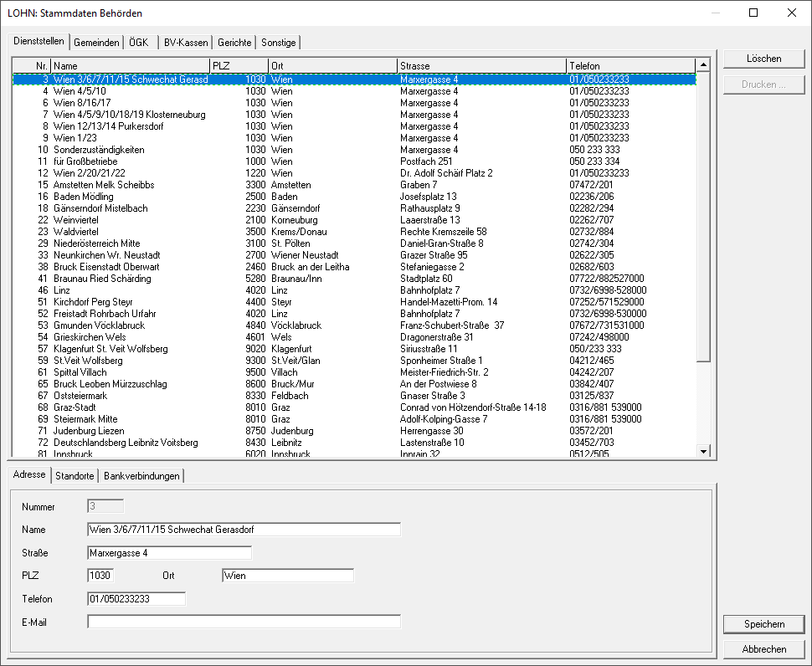Switch to the Sonstige tab
The width and height of the screenshot is (812, 666).
(x=278, y=43)
